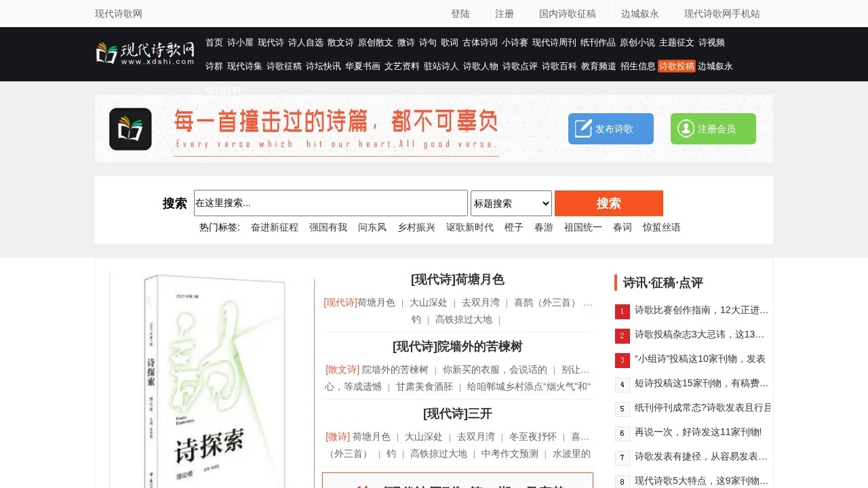Select hot tag 奋进新征程
Screen dimensions: 868x488
click(x=275, y=227)
